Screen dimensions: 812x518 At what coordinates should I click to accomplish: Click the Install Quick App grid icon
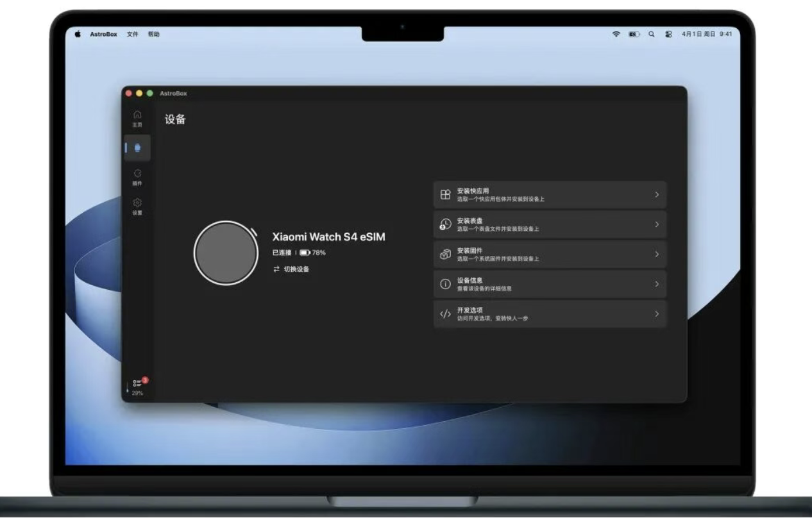coord(446,195)
